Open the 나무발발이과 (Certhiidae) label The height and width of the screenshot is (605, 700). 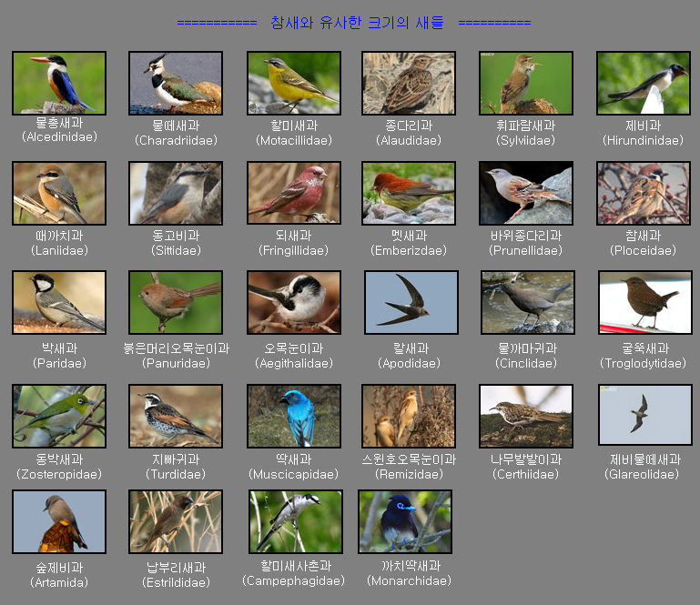[525, 466]
